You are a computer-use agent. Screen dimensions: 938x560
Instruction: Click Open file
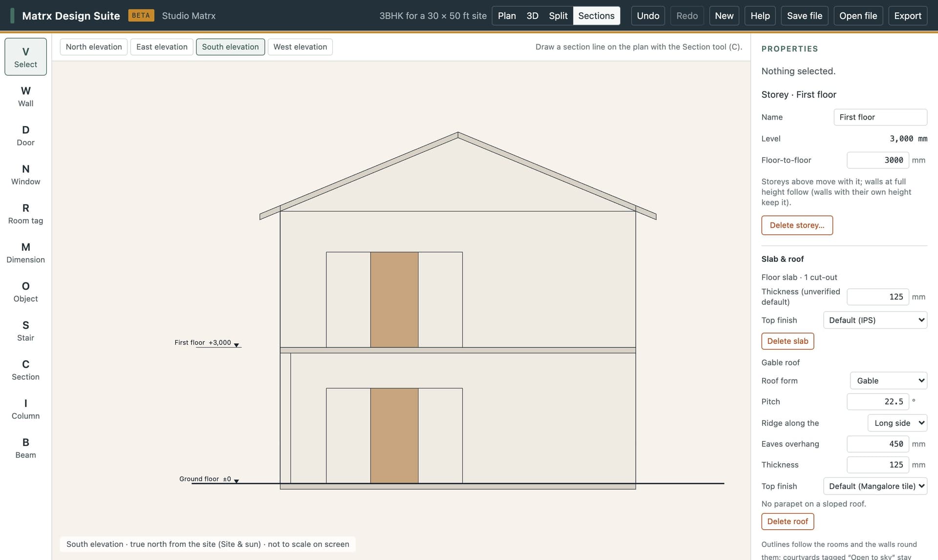pyautogui.click(x=858, y=16)
